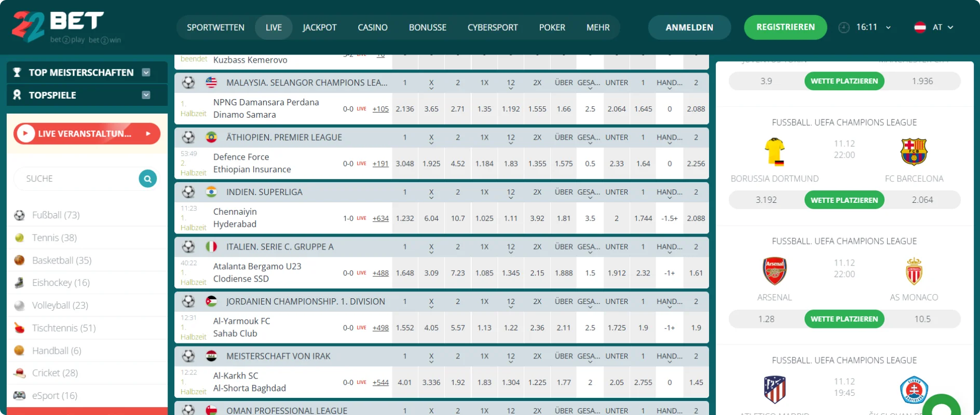Switch to the Live tab
The image size is (980, 415).
pos(274,27)
